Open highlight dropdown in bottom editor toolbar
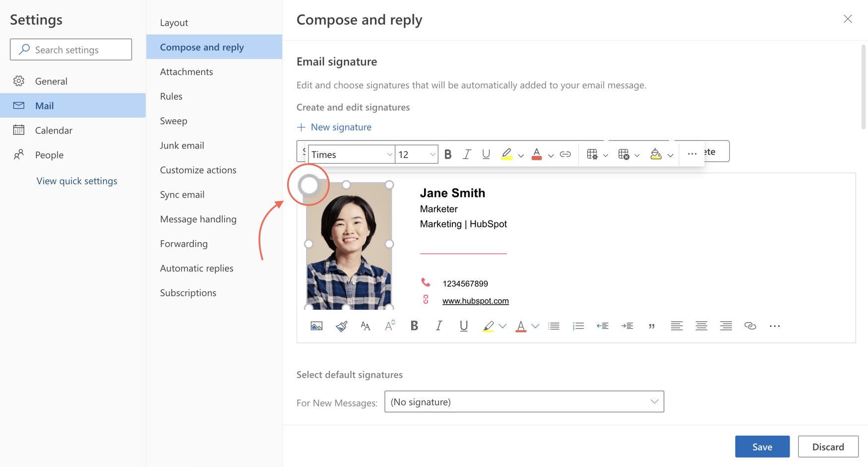Screen dimensions: 868x467 (x=502, y=327)
